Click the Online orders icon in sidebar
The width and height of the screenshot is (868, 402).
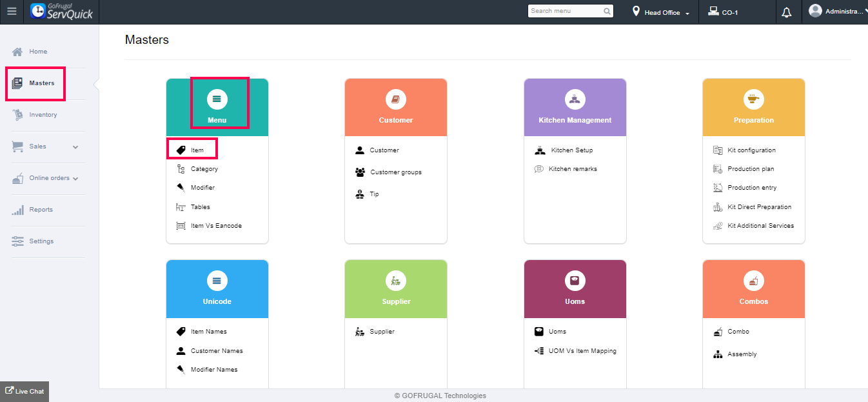click(x=17, y=178)
